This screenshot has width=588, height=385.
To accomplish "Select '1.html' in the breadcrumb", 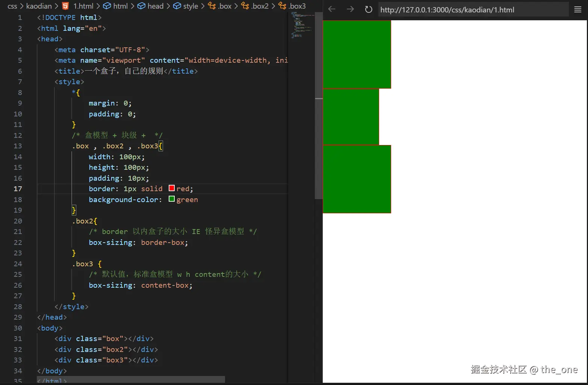I will pyautogui.click(x=83, y=6).
